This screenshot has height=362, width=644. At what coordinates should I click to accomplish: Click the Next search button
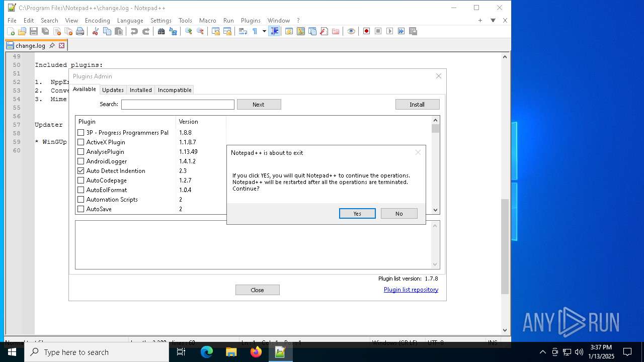coord(259,105)
